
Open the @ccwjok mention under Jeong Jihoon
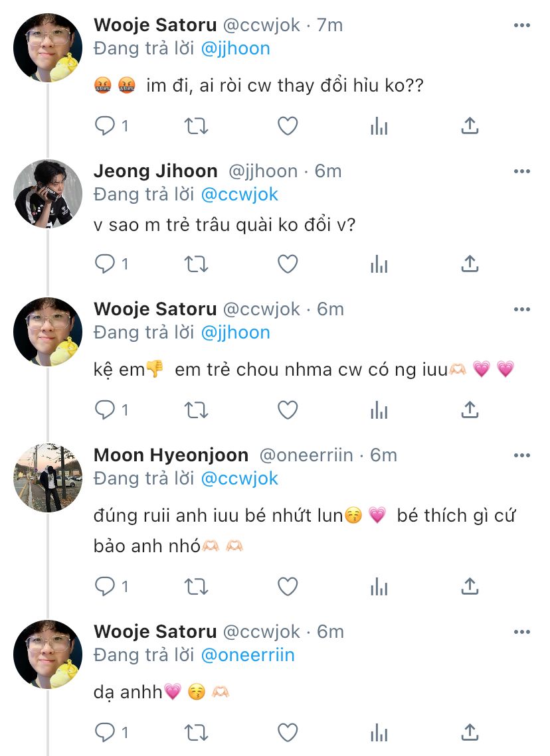pyautogui.click(x=239, y=194)
